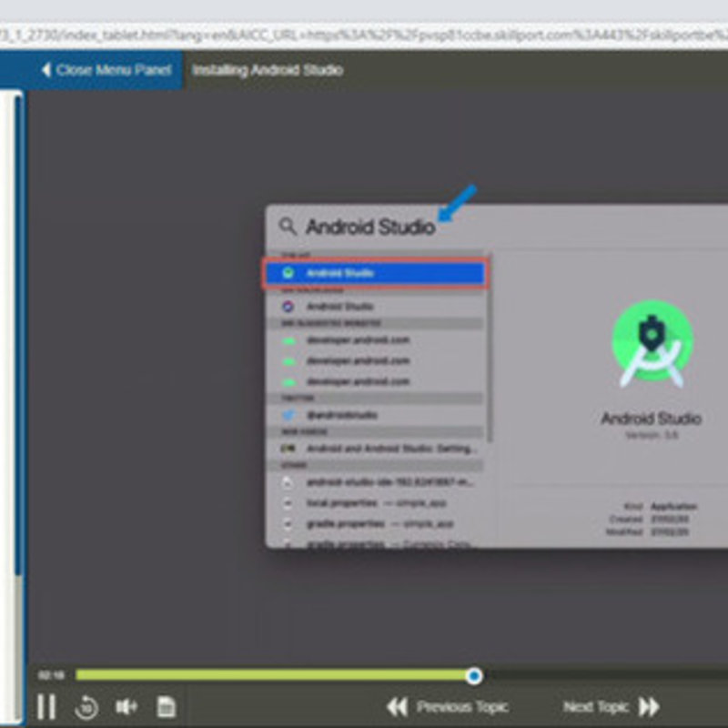This screenshot has height=728, width=728.
Task: Select the second Android Studio result
Action: [x=375, y=307]
